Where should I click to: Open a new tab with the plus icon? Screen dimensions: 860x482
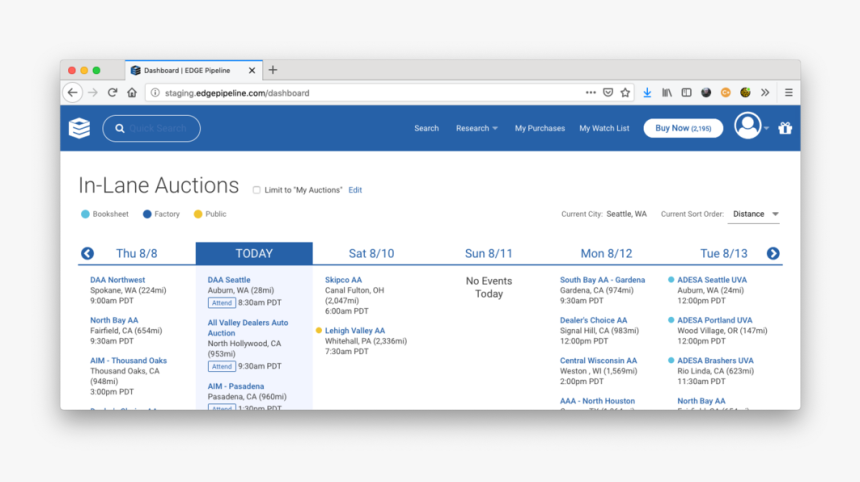[x=273, y=70]
